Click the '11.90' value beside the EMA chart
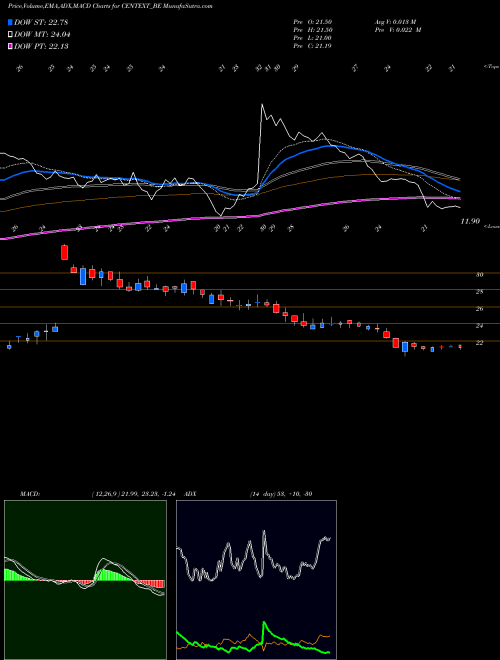 [470, 221]
